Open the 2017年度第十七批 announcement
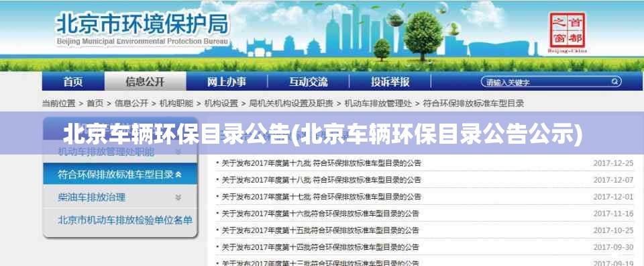644x266 pixels. coord(321,197)
